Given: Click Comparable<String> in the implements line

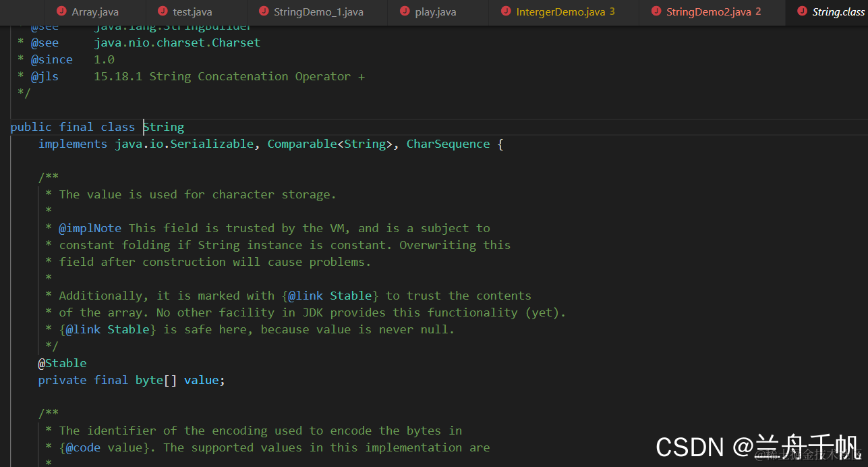Looking at the screenshot, I should click(x=333, y=144).
